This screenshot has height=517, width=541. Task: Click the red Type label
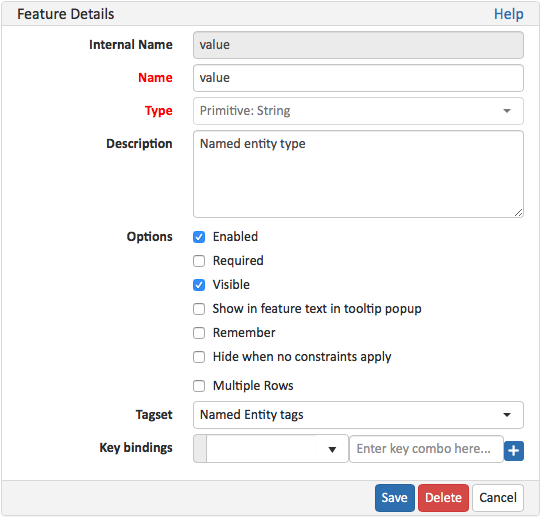point(158,111)
